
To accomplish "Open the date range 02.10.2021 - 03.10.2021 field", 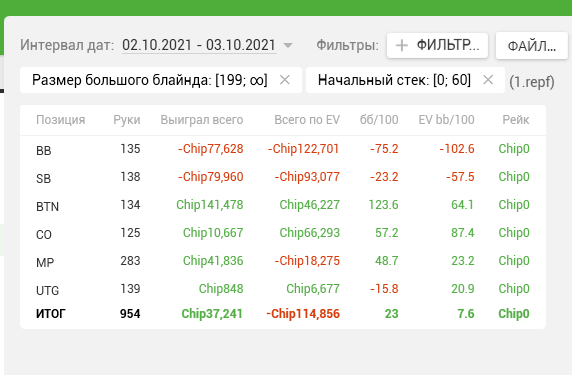I will [x=199, y=45].
